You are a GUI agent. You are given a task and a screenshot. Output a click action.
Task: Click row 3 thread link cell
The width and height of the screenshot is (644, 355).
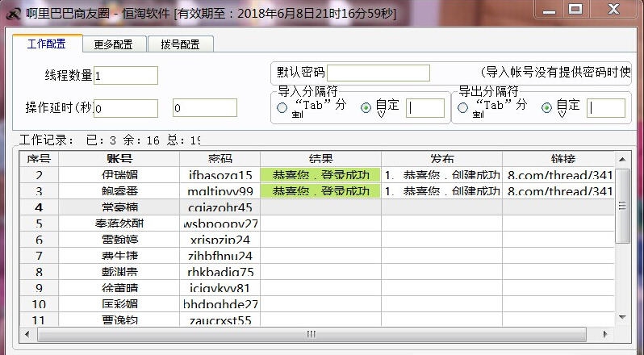coord(558,191)
